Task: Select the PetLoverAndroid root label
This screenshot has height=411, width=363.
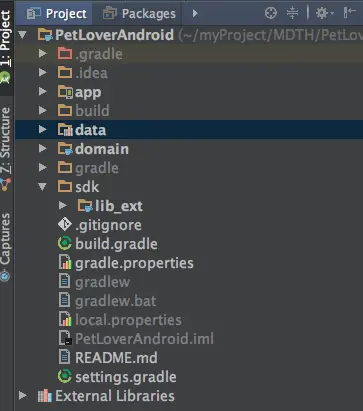Action: click(114, 35)
